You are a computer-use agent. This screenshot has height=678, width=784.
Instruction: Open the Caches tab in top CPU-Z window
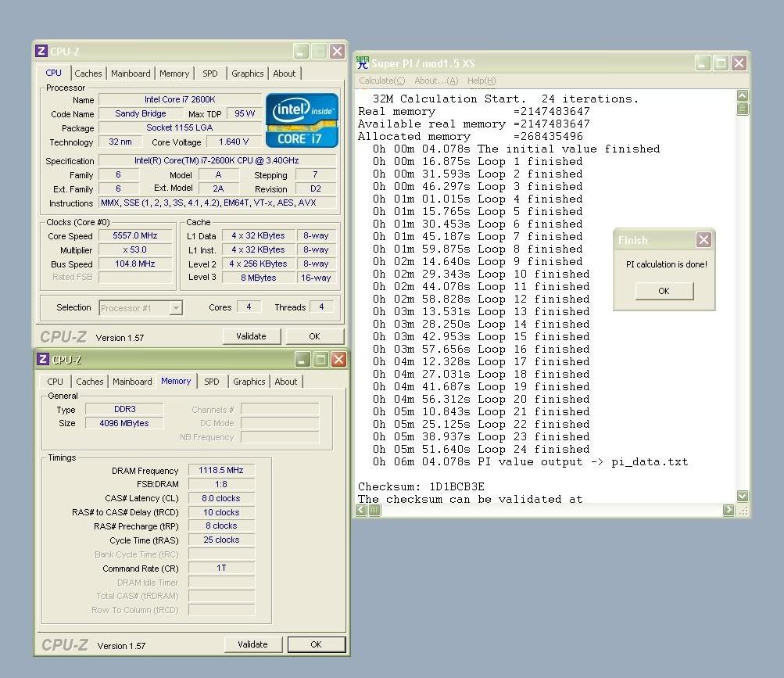pos(88,74)
